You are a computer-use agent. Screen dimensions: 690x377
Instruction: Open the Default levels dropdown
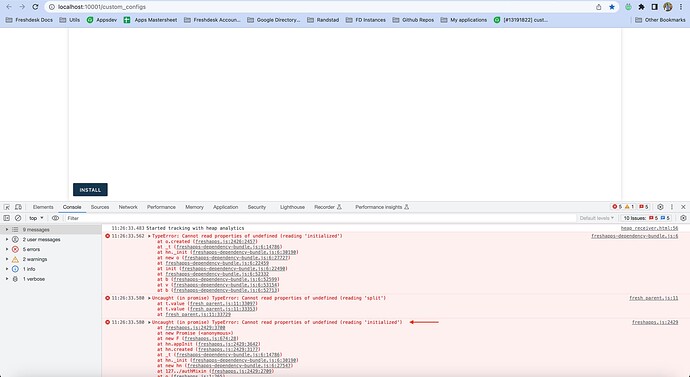[x=596, y=218]
